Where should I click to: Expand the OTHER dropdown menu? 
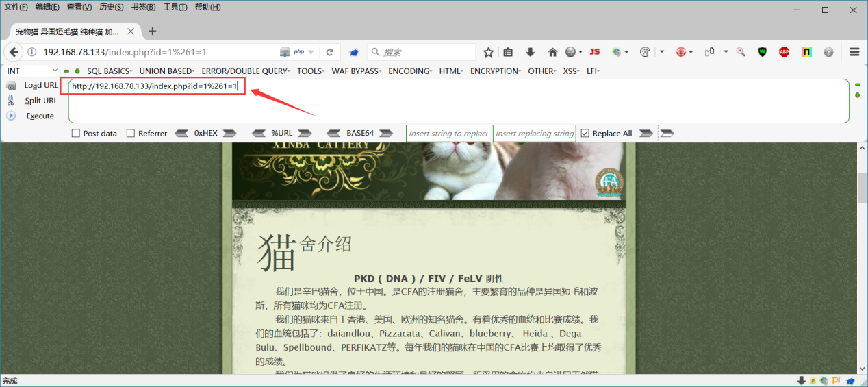[x=543, y=71]
